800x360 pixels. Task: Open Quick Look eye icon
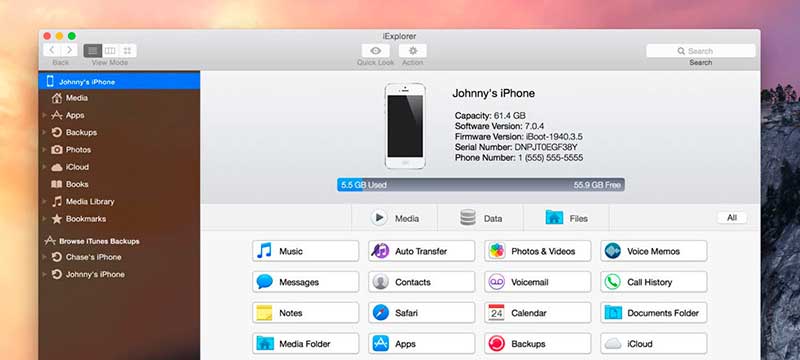click(376, 50)
